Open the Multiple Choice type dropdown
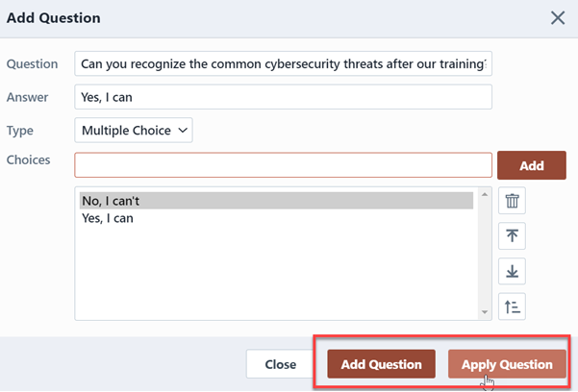 point(134,130)
